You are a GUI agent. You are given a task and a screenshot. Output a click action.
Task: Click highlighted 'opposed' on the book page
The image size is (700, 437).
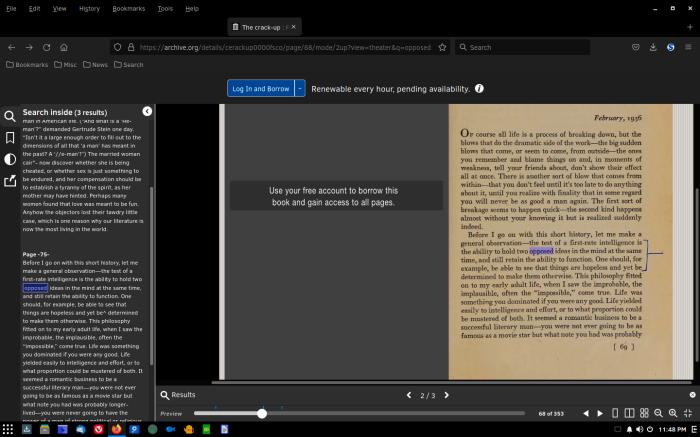click(x=541, y=251)
